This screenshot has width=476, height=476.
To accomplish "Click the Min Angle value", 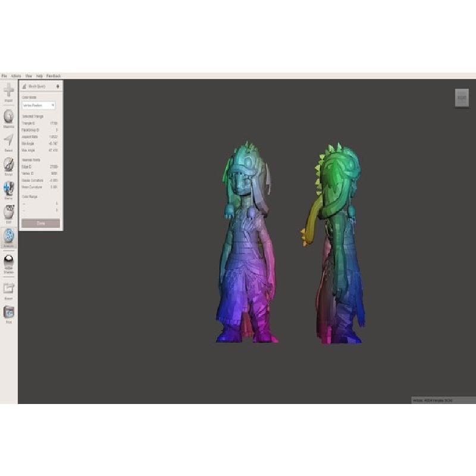I will click(53, 143).
